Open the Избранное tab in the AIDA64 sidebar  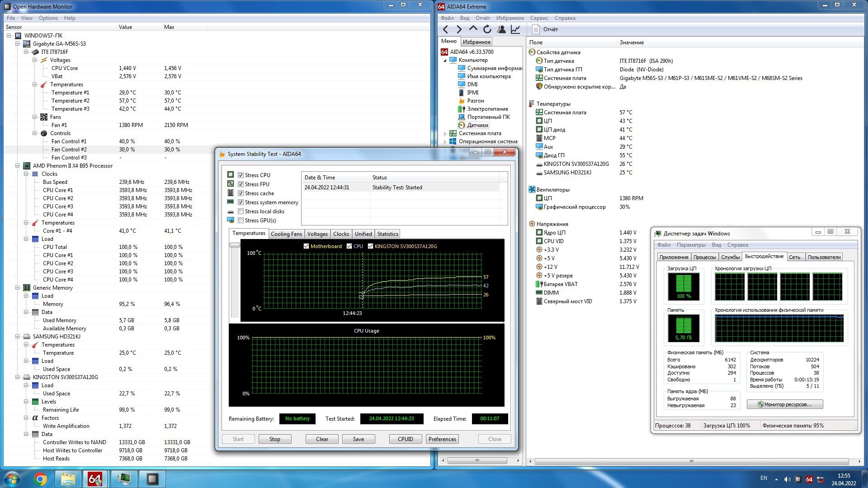click(476, 42)
